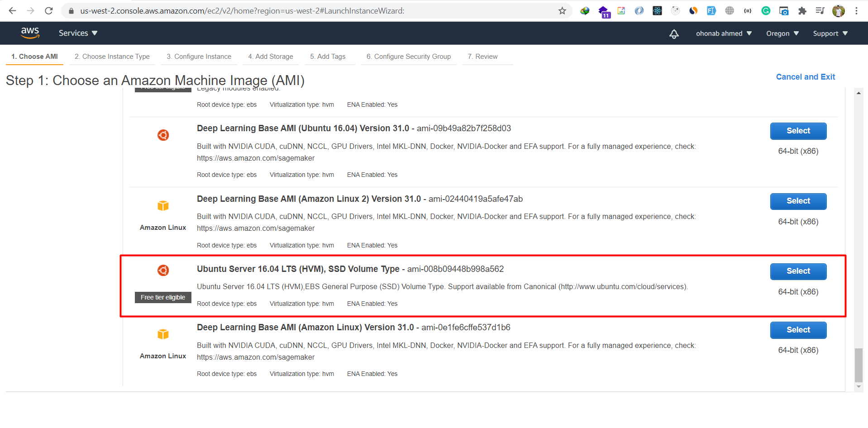868x428 pixels.
Task: Open the Chrome three-dot menu
Action: click(856, 11)
